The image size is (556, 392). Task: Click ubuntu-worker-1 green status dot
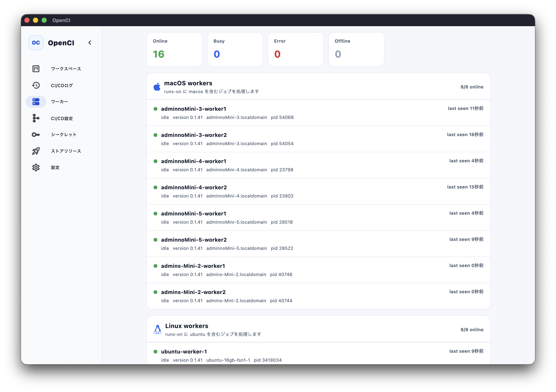coord(155,352)
